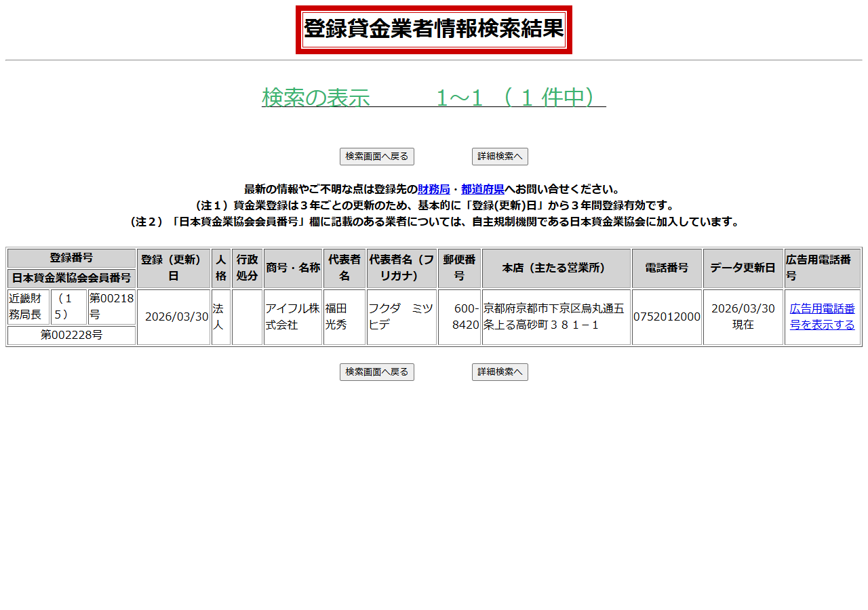This screenshot has width=868, height=610.
Task: Click the upper 検索画面へ戻る button
Action: point(376,157)
